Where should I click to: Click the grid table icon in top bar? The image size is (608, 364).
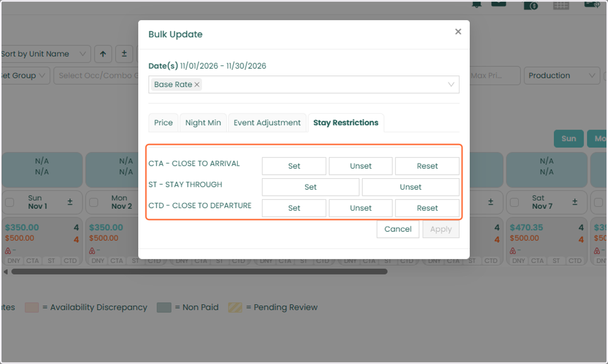[x=561, y=5]
